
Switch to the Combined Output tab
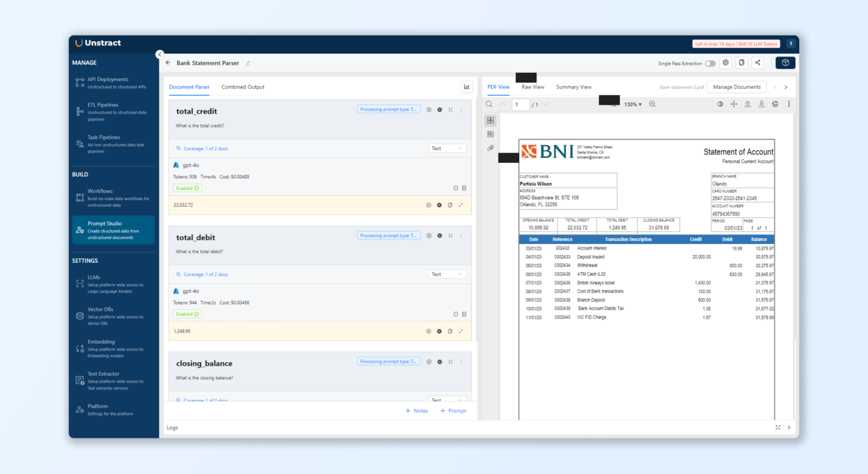click(x=243, y=86)
